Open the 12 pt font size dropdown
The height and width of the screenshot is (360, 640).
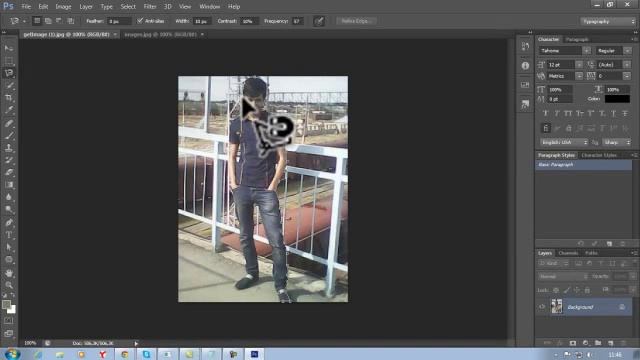point(579,65)
